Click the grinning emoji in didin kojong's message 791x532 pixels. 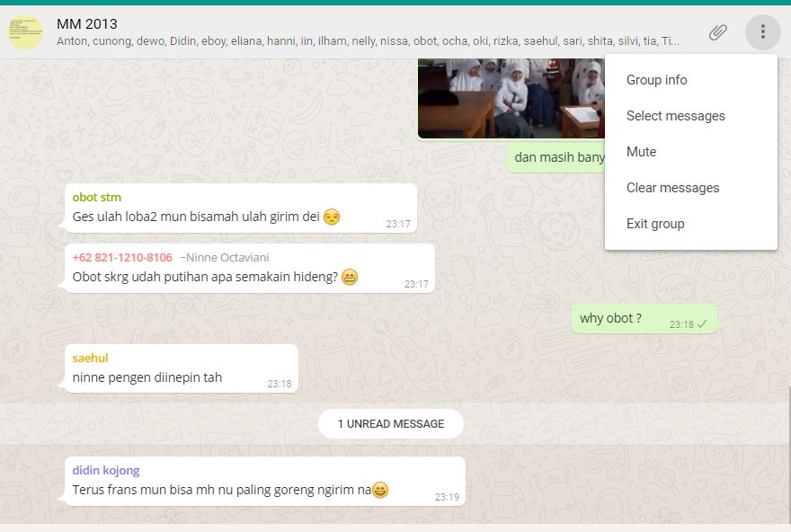(380, 490)
